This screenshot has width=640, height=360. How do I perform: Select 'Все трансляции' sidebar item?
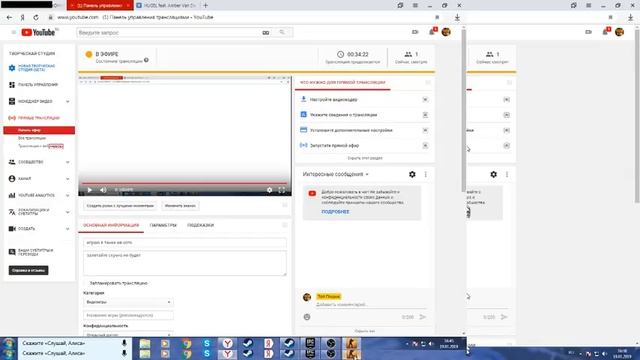pos(32,138)
